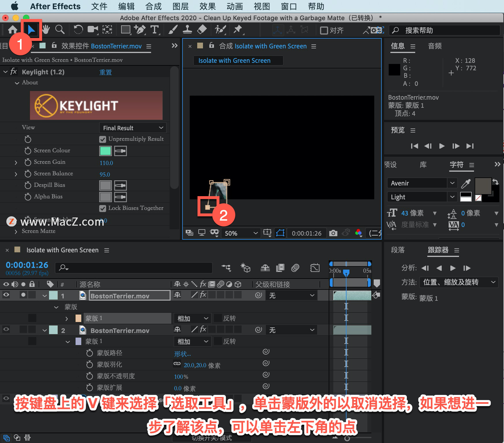Click the character fill color swatch
Screen dimensions: 504x443
[483, 186]
